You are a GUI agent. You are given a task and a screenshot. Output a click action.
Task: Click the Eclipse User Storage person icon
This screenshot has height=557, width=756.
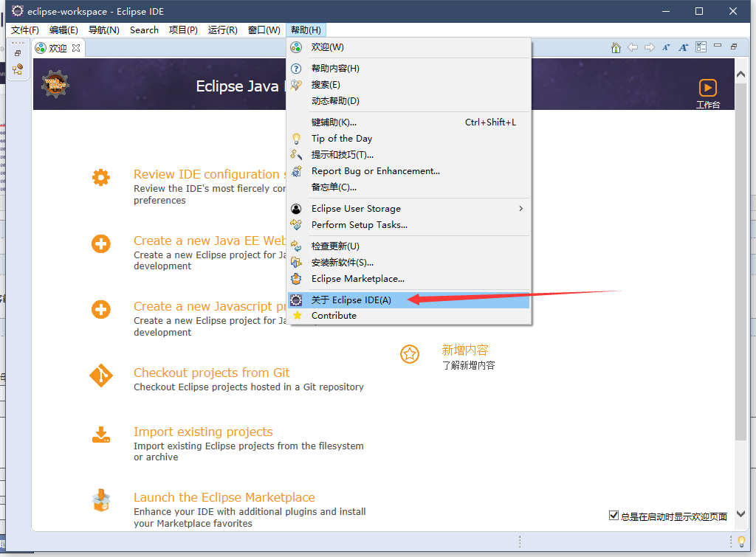pyautogui.click(x=296, y=209)
